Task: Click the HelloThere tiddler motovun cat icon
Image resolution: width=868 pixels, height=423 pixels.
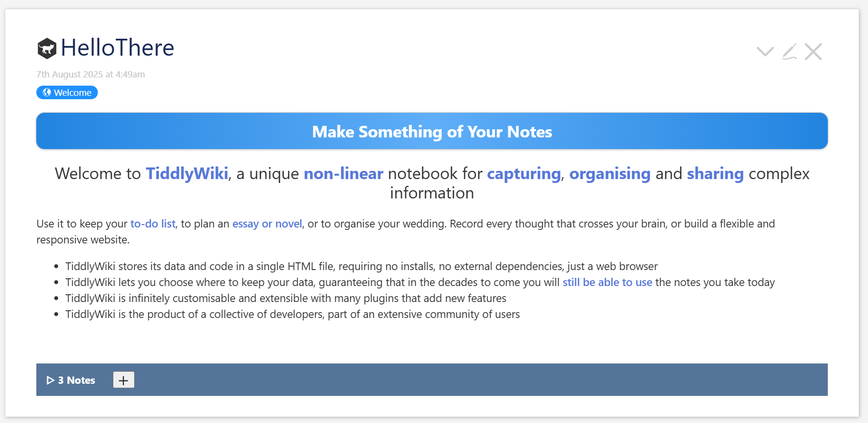Action: pos(47,48)
